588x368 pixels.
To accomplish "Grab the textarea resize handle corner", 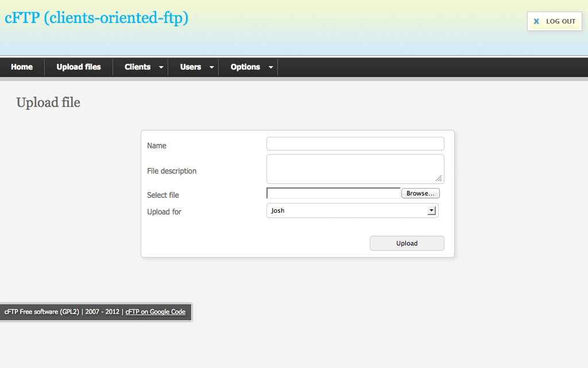I will [x=439, y=179].
